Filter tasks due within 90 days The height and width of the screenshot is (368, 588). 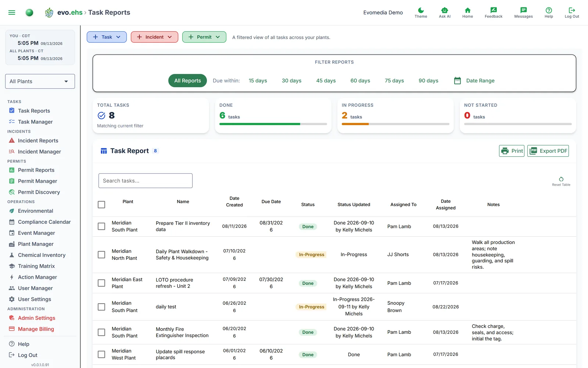coord(429,81)
